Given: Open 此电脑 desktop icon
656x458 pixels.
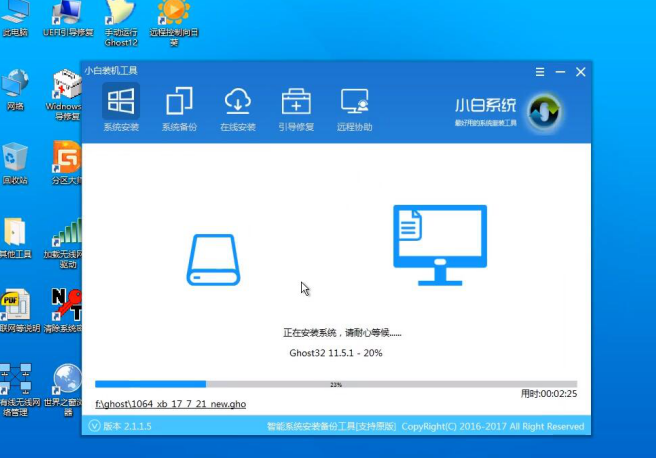Looking at the screenshot, I should (x=15, y=19).
